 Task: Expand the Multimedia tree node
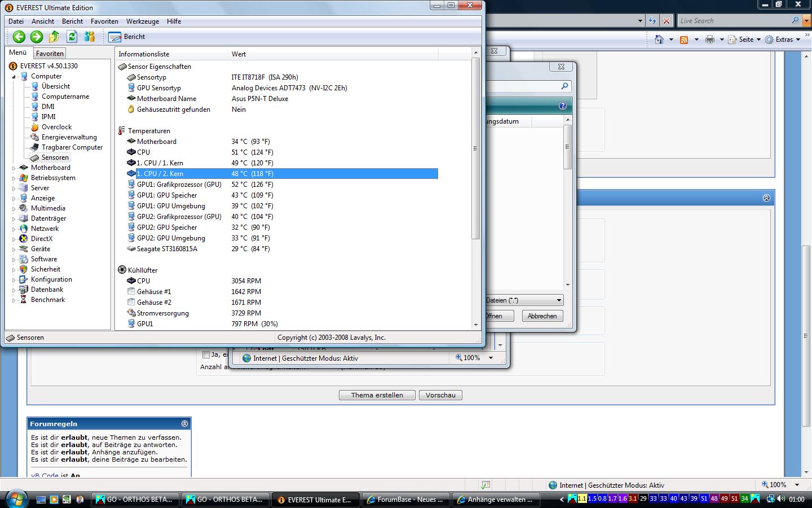click(x=14, y=208)
